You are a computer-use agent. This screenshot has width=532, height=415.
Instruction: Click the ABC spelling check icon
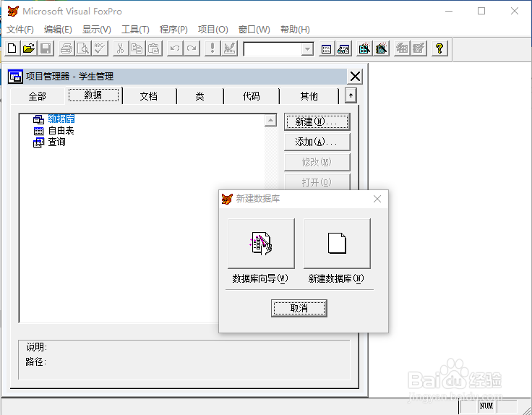click(100, 48)
